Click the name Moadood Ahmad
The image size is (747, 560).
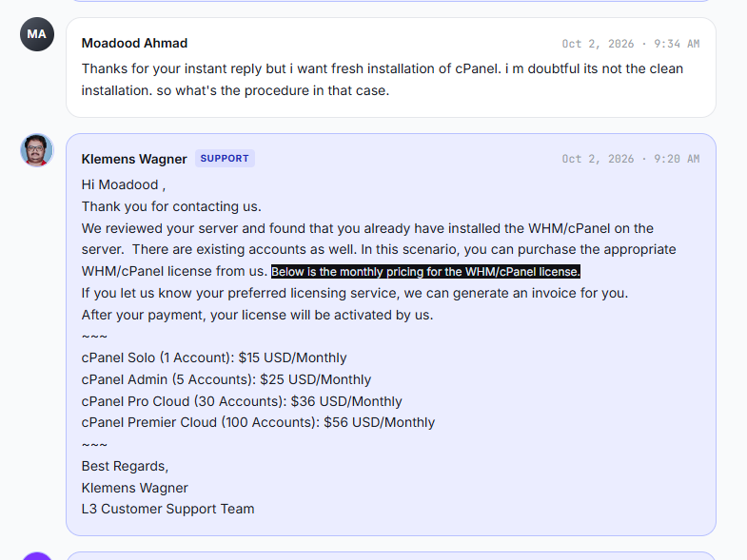(134, 44)
